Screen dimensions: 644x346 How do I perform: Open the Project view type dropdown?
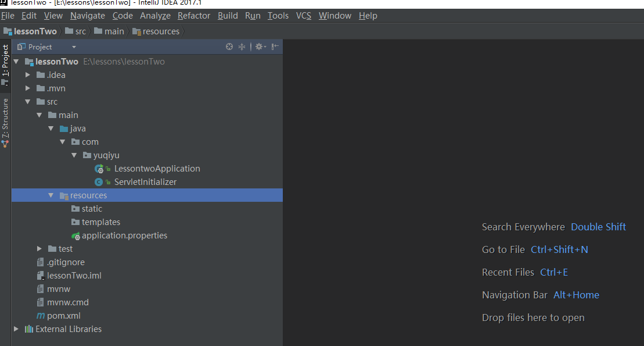(74, 47)
